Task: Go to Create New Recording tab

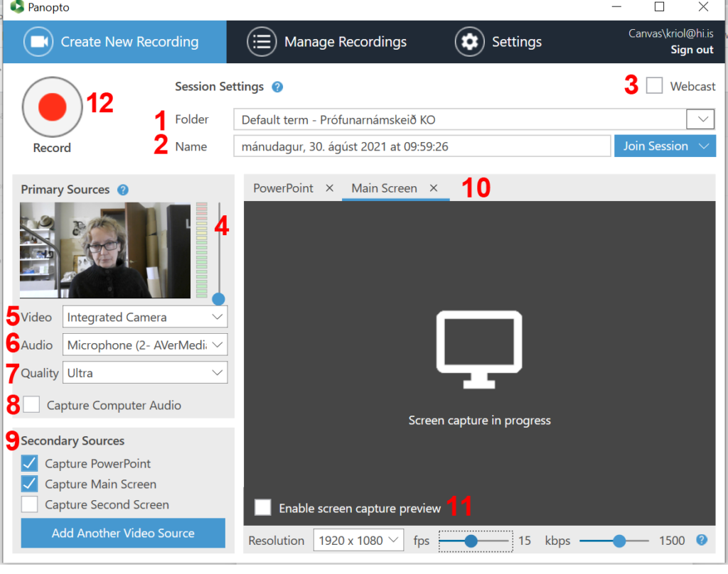Action: (114, 42)
